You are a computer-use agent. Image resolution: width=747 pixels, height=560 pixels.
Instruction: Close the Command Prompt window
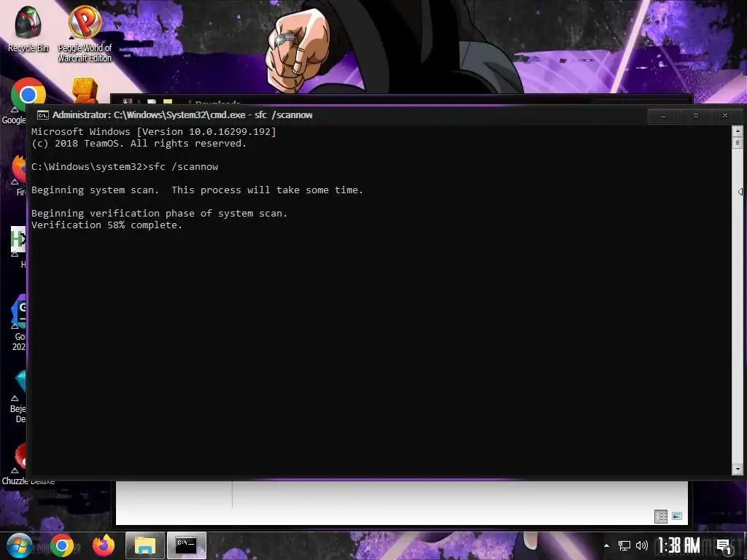tap(725, 116)
